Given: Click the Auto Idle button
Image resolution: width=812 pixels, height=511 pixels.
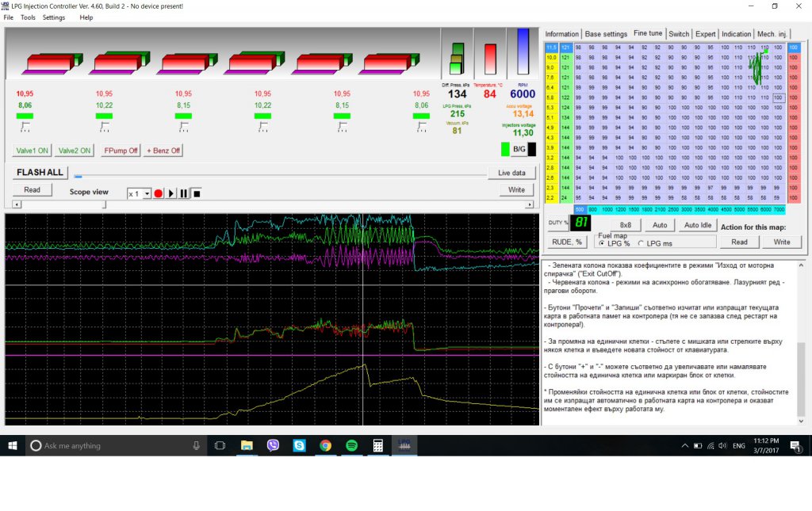Looking at the screenshot, I should (x=698, y=225).
